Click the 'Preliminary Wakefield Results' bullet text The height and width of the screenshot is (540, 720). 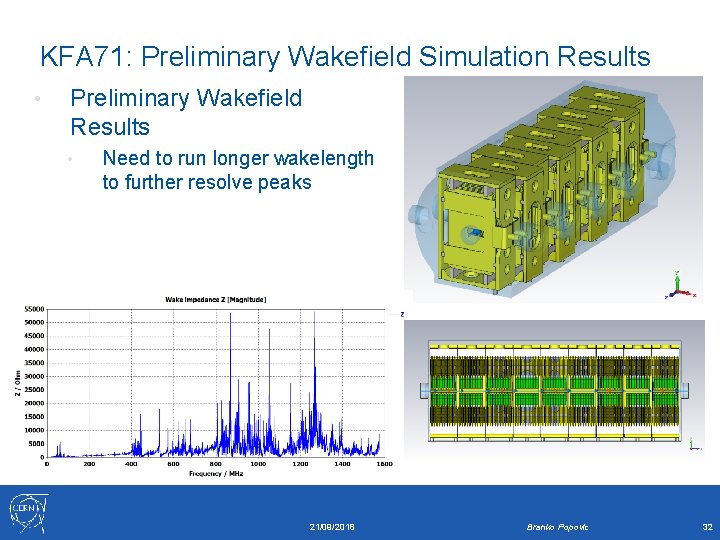(186, 112)
